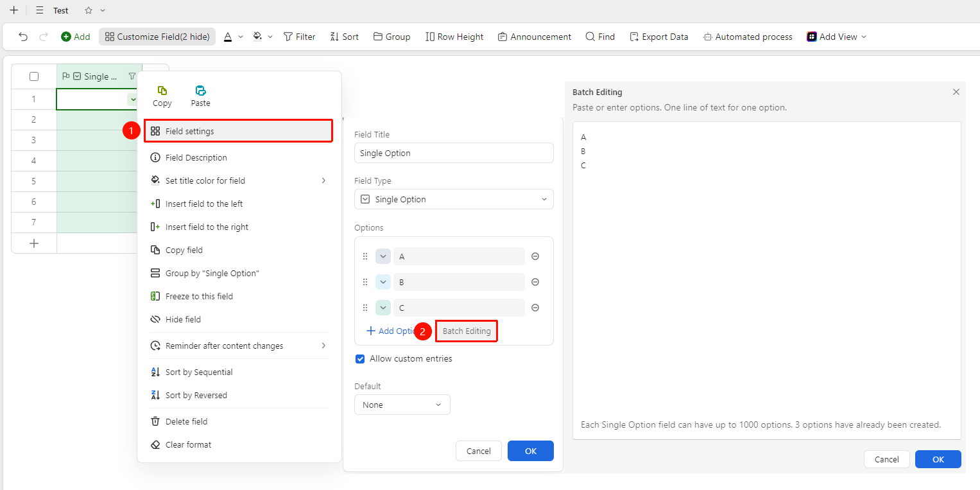Click the Paste icon in context menu
Image resolution: width=980 pixels, height=490 pixels.
click(x=201, y=96)
